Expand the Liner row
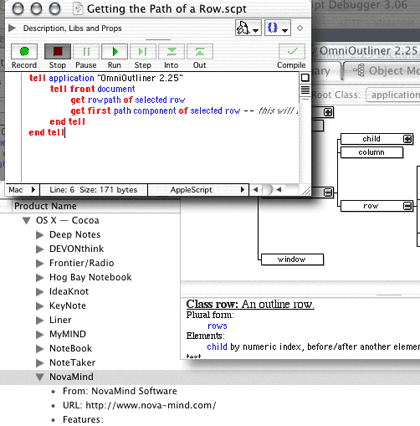Viewport: 420px width, 426px height. coord(40,320)
